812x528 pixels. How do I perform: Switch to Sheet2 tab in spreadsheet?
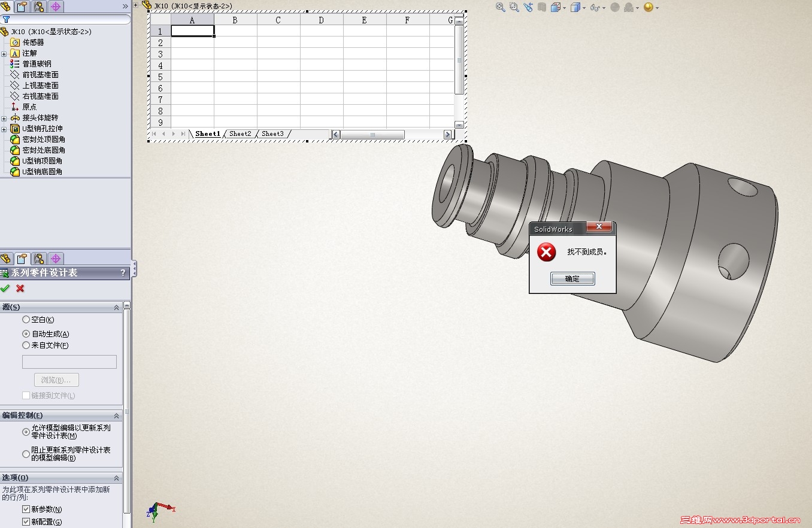(240, 134)
